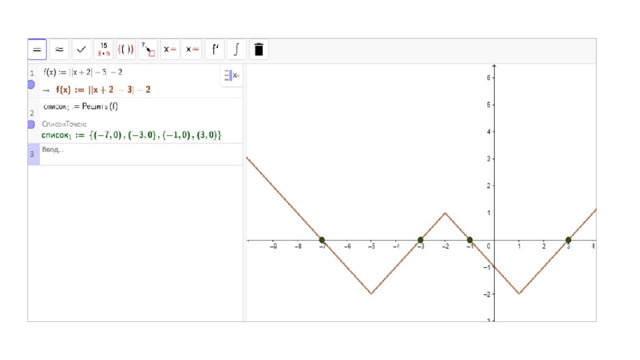The width and height of the screenshot is (640, 360).
Task: Select the numeric Solve (x≈) tool
Action: 192,50
